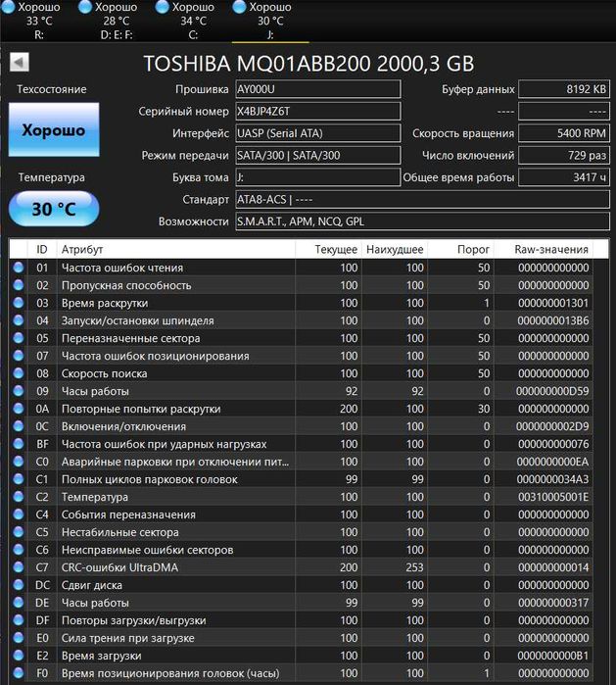Click status icon of row 04 Запуски/остановки шпинделя
This screenshot has height=685, width=616.
[x=19, y=320]
